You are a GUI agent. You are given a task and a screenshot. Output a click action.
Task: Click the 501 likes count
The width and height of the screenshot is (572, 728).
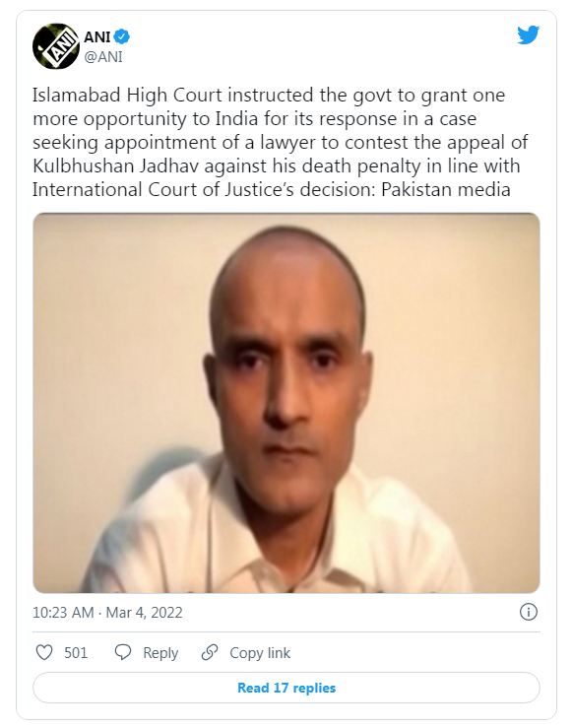[76, 653]
